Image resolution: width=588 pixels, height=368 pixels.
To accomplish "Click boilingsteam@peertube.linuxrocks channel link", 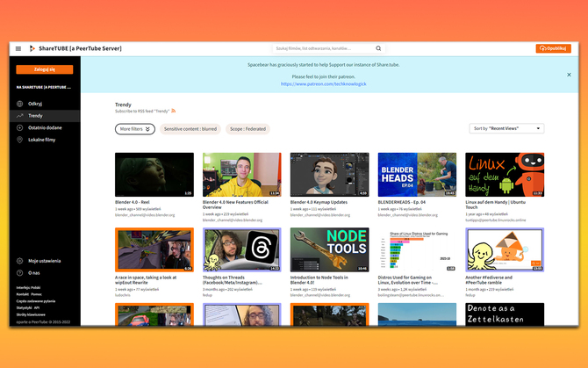I will (411, 295).
